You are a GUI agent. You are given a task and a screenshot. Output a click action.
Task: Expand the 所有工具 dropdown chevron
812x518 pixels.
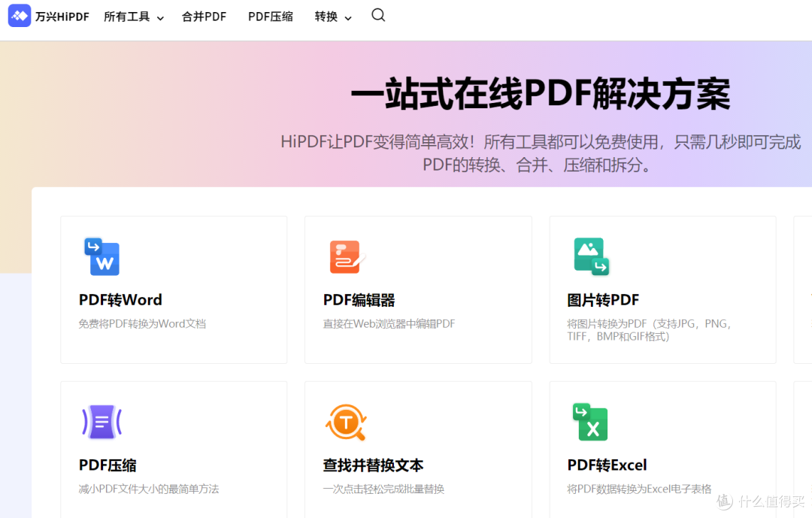pos(161,18)
